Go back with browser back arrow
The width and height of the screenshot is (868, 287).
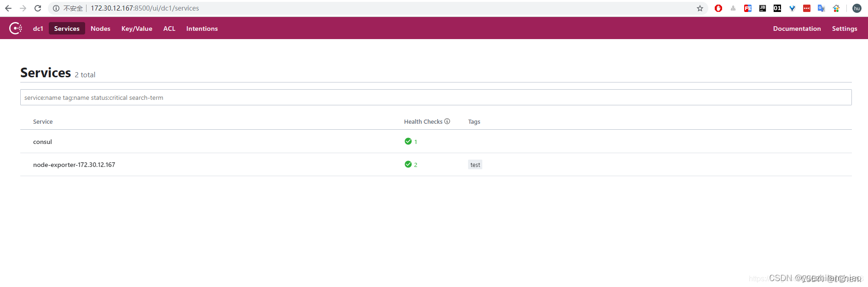(8, 8)
